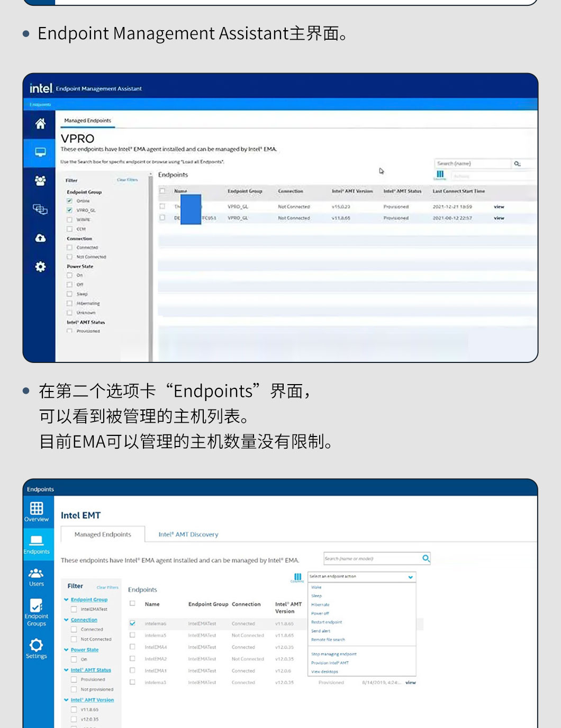
Task: Collapse the Intel AMT Version filter chevron
Action: [66, 700]
